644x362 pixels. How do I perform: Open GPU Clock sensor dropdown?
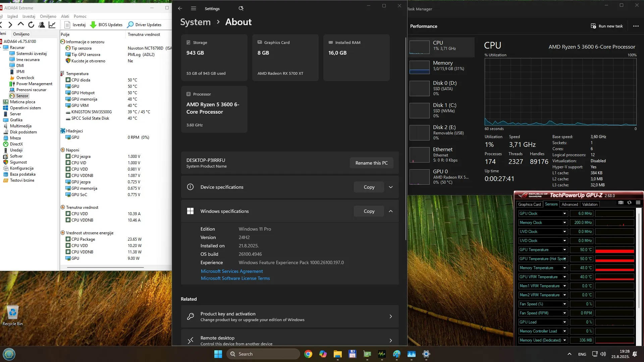click(565, 214)
